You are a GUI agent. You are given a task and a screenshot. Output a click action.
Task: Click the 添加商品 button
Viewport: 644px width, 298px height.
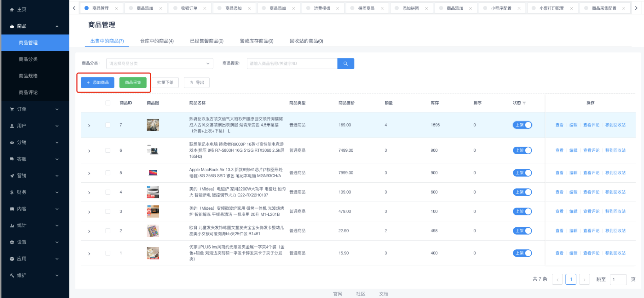(97, 83)
